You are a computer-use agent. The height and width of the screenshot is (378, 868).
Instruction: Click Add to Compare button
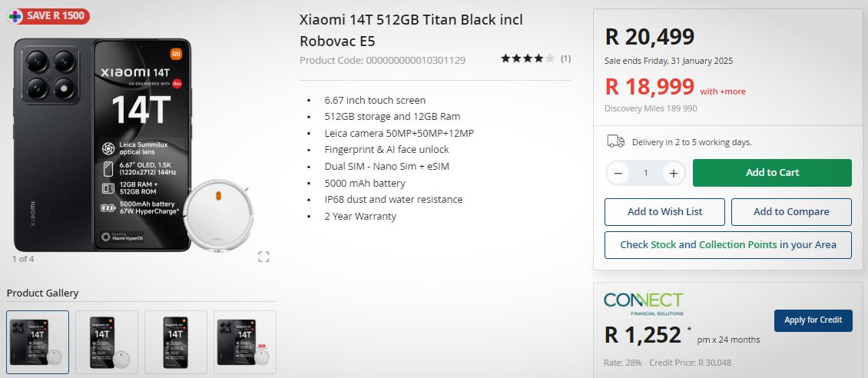[x=791, y=212]
